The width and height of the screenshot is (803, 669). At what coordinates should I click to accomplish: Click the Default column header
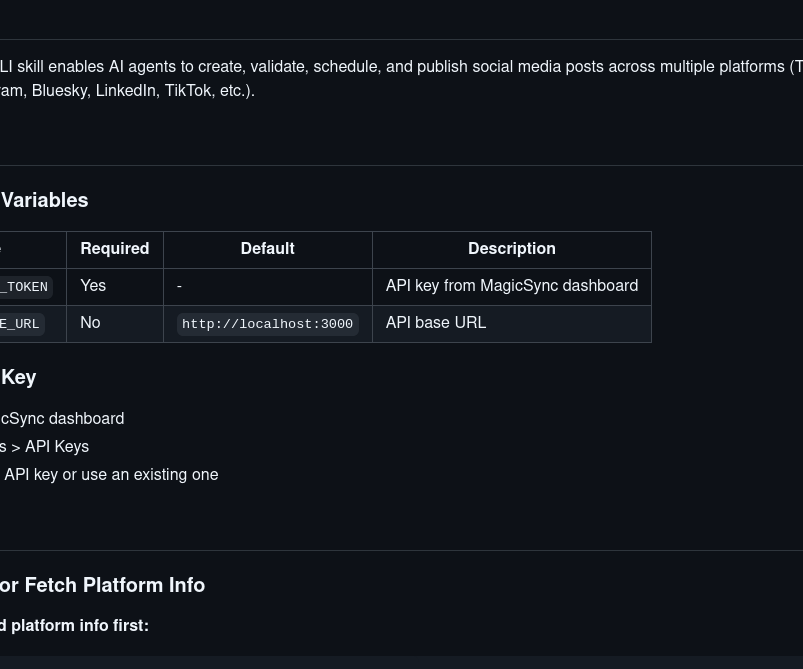point(267,249)
